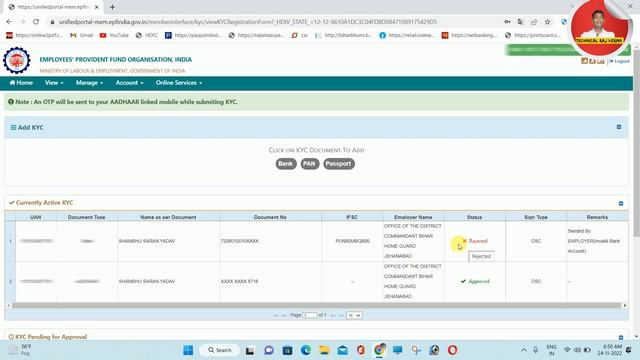Open the View dropdown menu
The image size is (640, 360).
point(54,83)
